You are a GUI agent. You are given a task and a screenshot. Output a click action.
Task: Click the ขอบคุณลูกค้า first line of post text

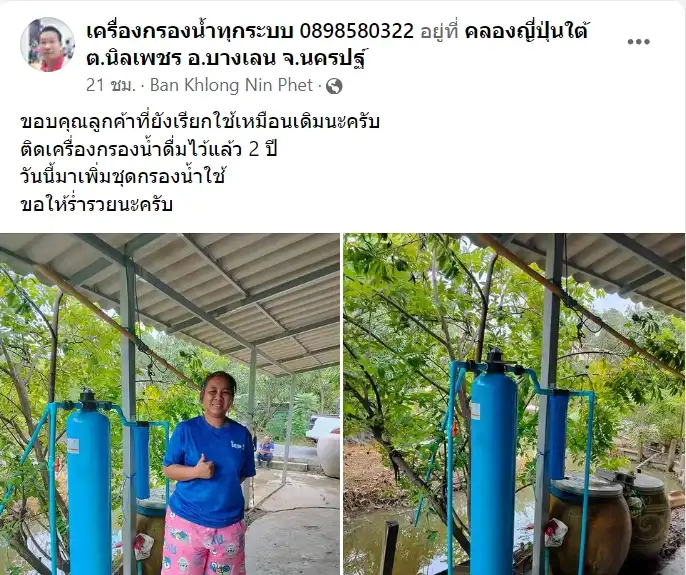tap(200, 122)
